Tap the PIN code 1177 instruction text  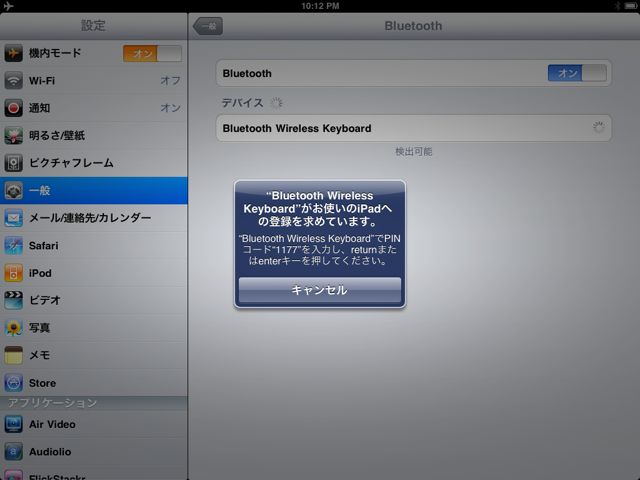pyautogui.click(x=320, y=249)
